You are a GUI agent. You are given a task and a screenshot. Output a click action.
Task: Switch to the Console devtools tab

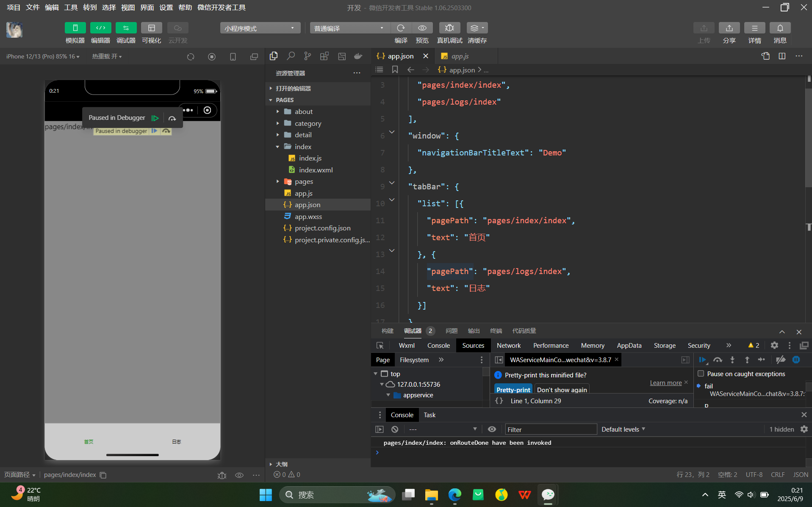point(438,346)
